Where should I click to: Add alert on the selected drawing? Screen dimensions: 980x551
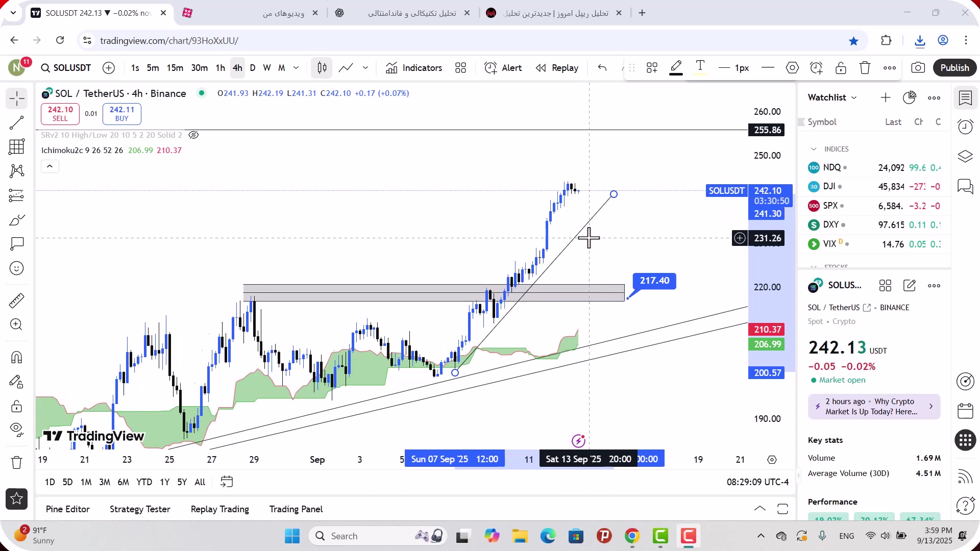816,67
